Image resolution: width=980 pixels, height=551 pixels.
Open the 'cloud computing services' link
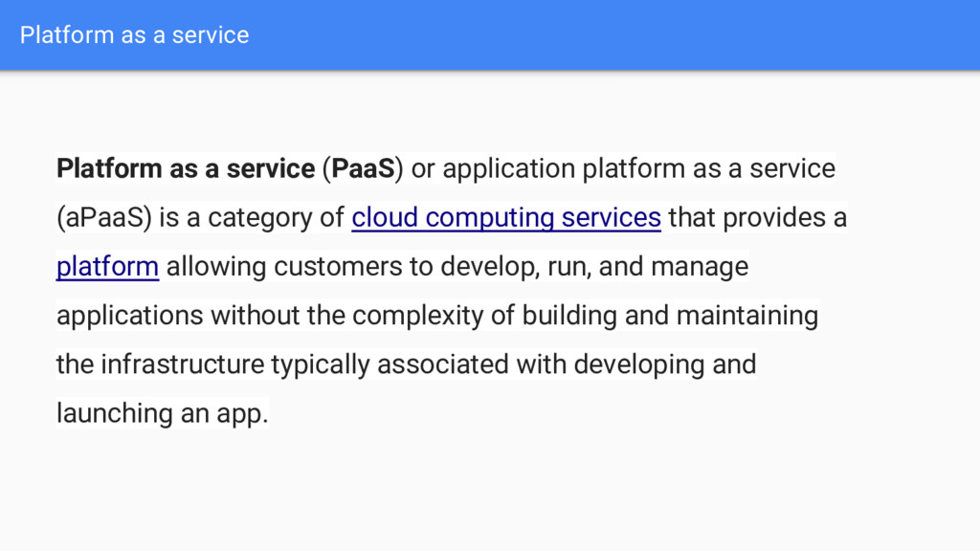pyautogui.click(x=506, y=217)
